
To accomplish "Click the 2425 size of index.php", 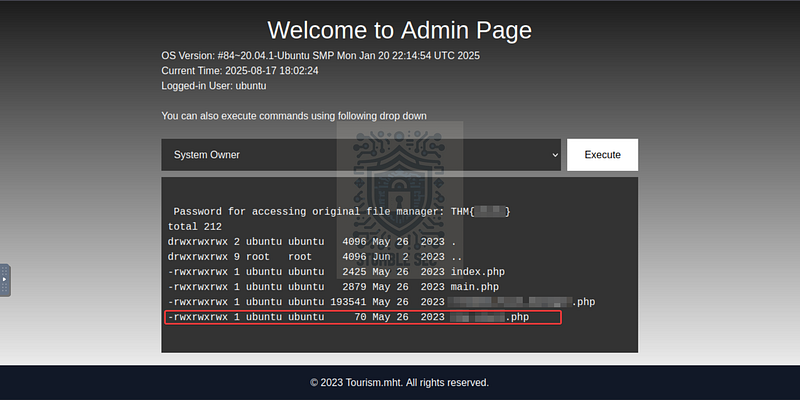I will coord(354,271).
